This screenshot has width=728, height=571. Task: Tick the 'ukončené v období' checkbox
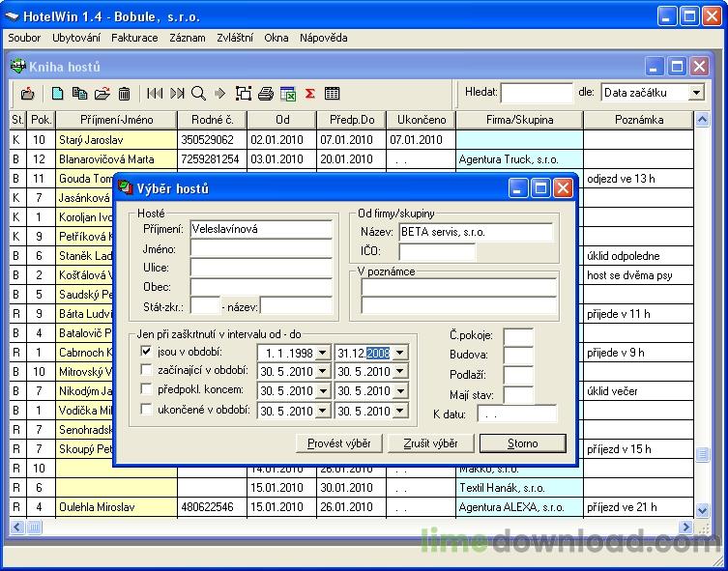tap(147, 410)
